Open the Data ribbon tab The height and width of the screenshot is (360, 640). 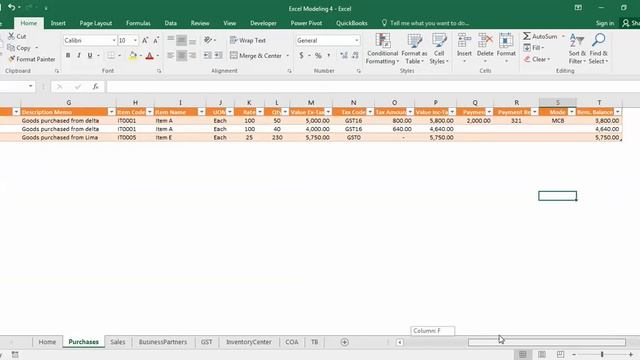click(x=171, y=23)
